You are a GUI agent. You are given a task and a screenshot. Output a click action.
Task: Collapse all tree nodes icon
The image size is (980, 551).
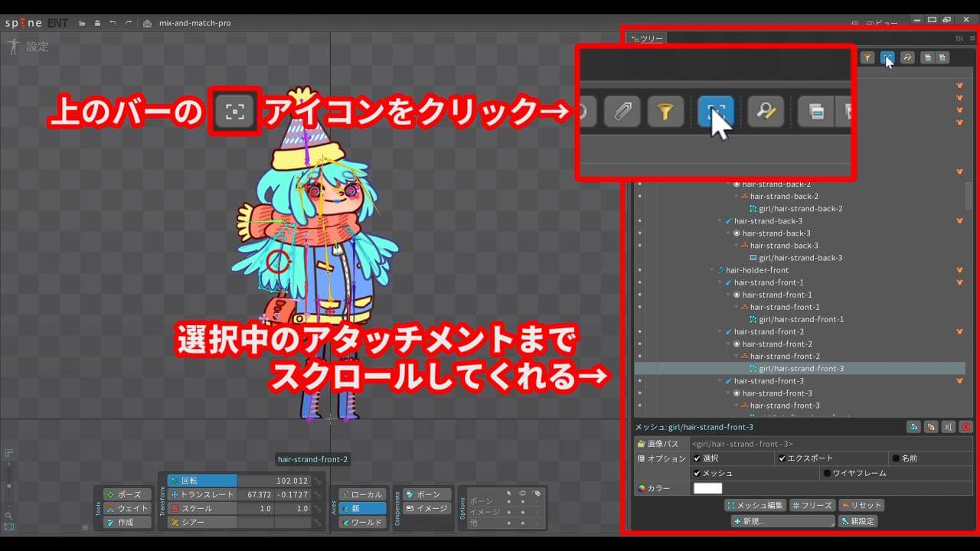(x=927, y=57)
